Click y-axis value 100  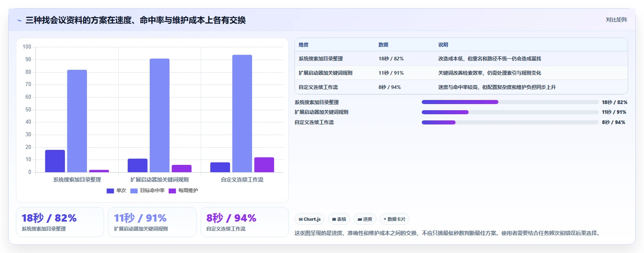pos(27,47)
